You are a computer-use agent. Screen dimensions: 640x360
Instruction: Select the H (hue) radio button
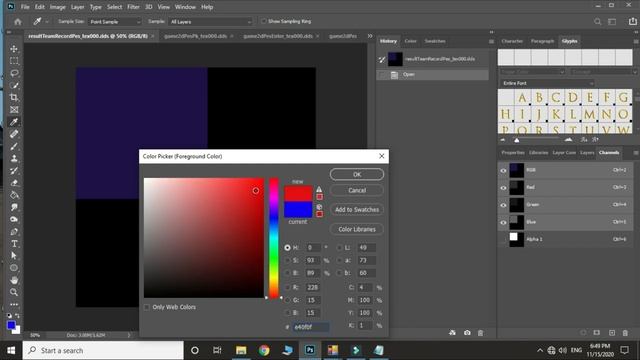pyautogui.click(x=287, y=248)
